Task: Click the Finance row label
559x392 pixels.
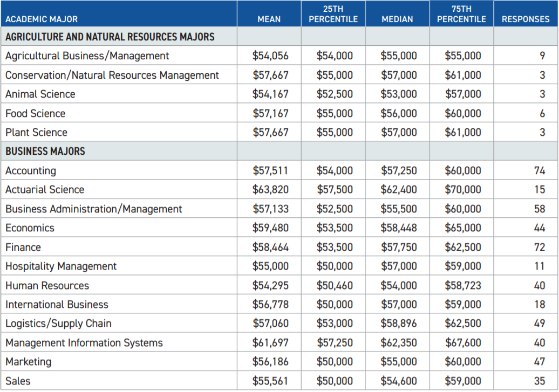Action: coord(23,247)
